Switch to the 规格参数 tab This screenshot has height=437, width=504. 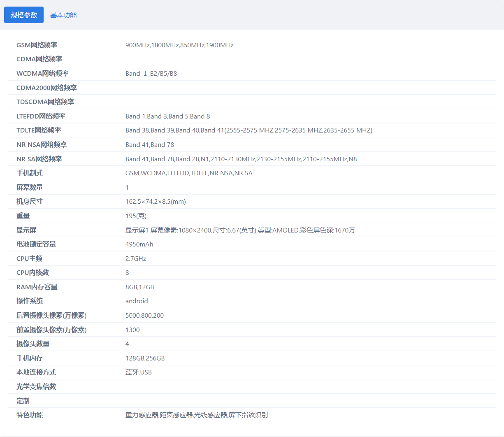[24, 15]
